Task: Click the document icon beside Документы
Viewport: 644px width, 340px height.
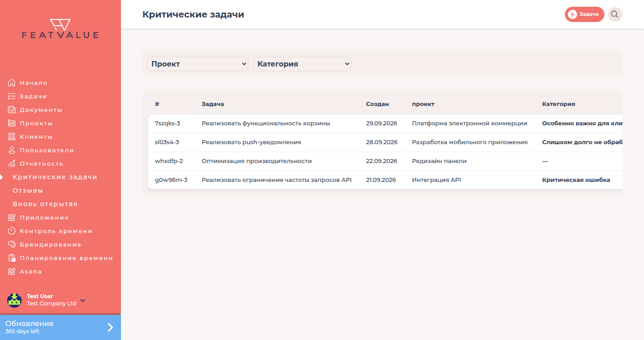Action: (12, 110)
